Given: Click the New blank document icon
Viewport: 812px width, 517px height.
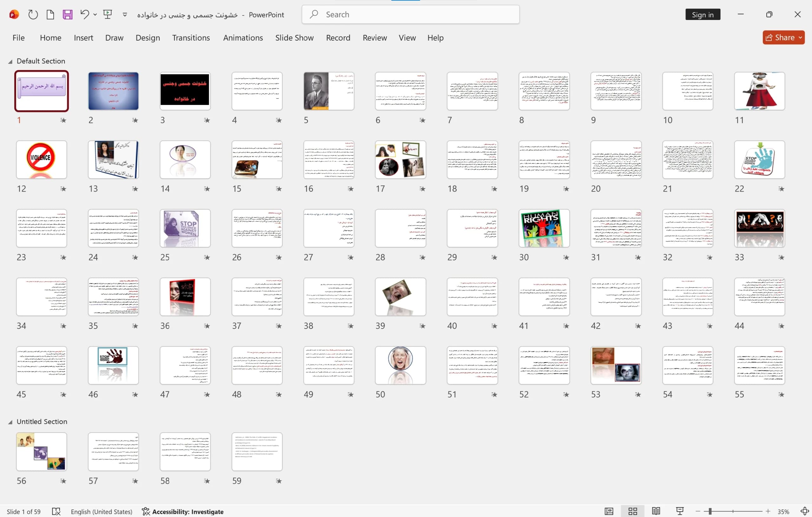Looking at the screenshot, I should point(50,15).
